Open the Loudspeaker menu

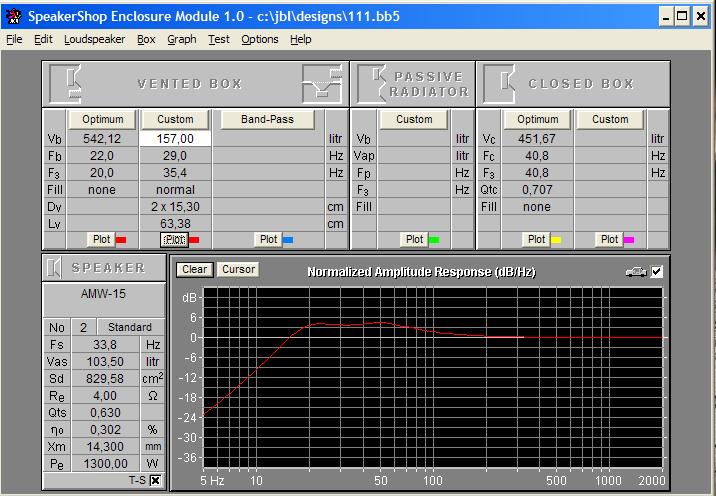94,39
